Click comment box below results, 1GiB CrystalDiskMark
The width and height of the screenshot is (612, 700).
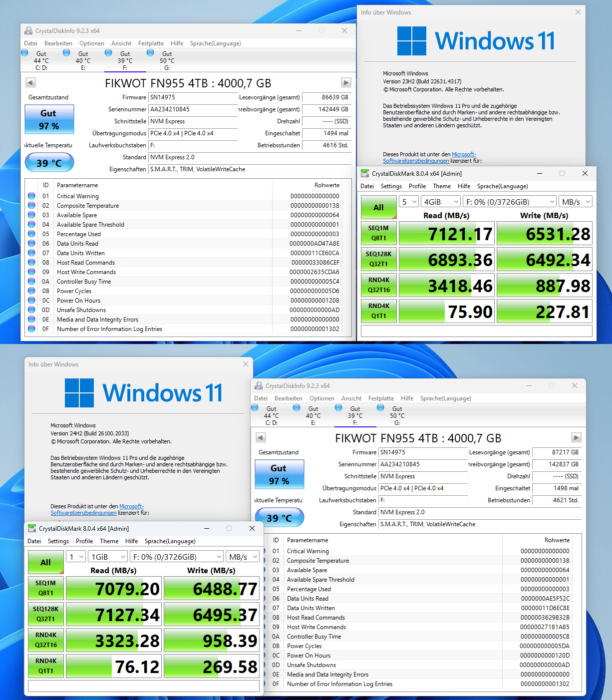144,686
